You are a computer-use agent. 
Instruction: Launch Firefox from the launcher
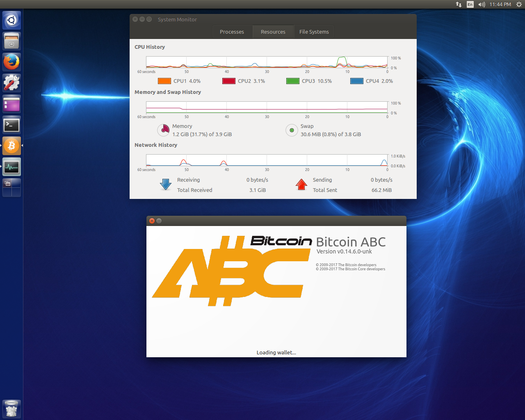pyautogui.click(x=11, y=62)
